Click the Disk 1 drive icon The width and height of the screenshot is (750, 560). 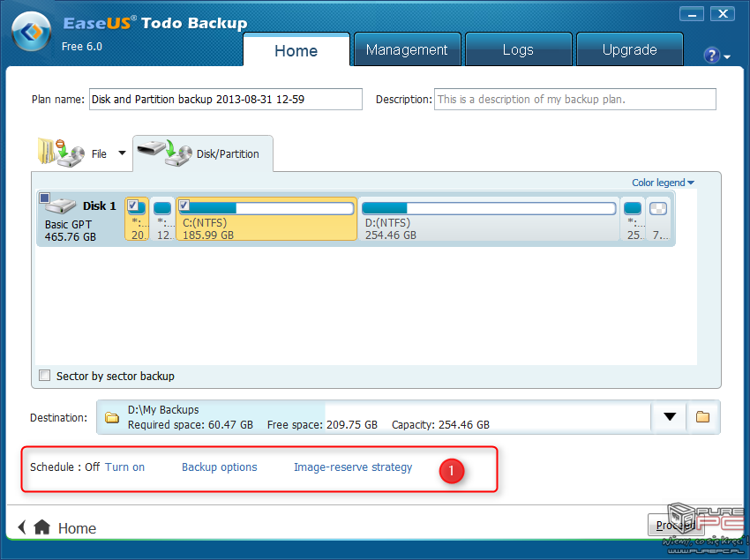pos(61,206)
